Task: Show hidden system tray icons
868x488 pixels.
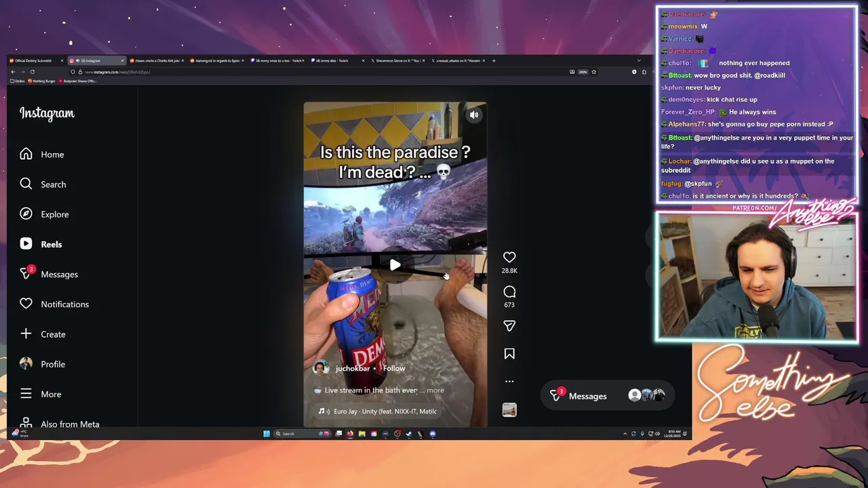Action: click(x=625, y=434)
